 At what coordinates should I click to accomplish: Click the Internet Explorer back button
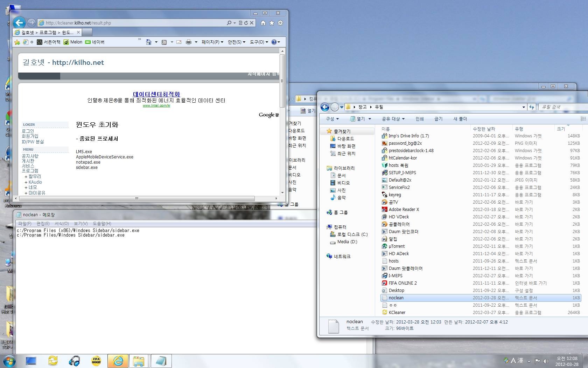pos(19,23)
